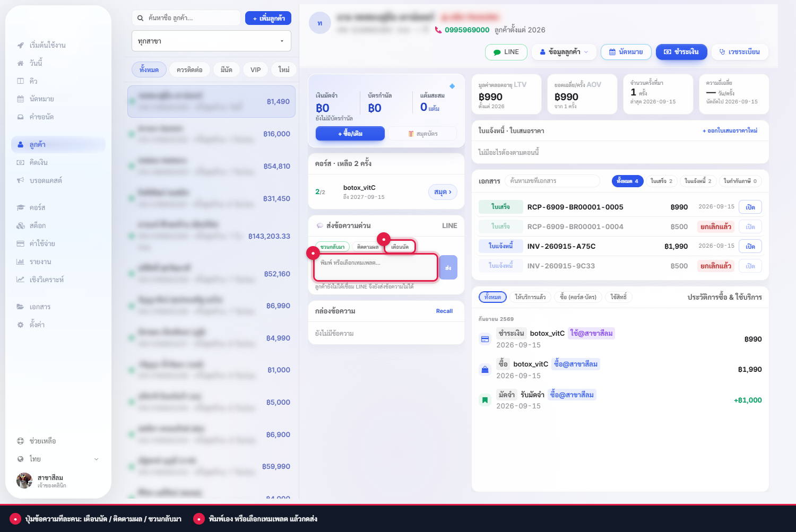Choose the ชวนกลับมา message template chip
Viewport: 796px width, 532px height.
point(332,247)
